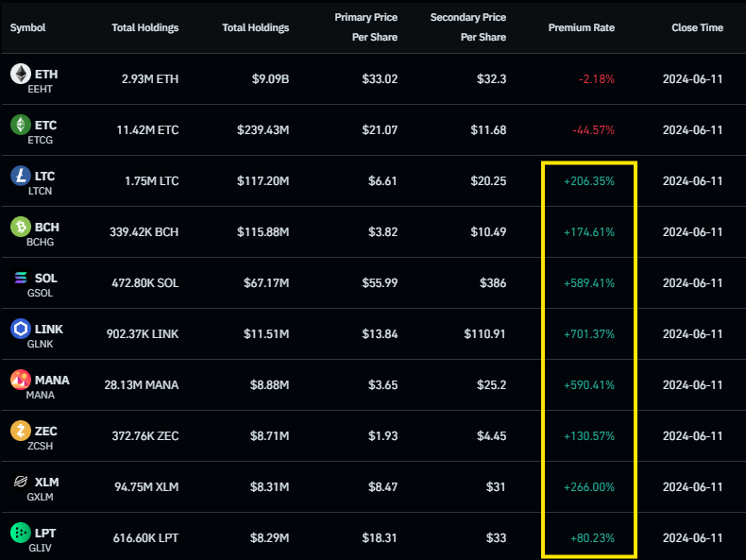Sort by the Symbol column header
This screenshot has height=560, width=746.
27,27
